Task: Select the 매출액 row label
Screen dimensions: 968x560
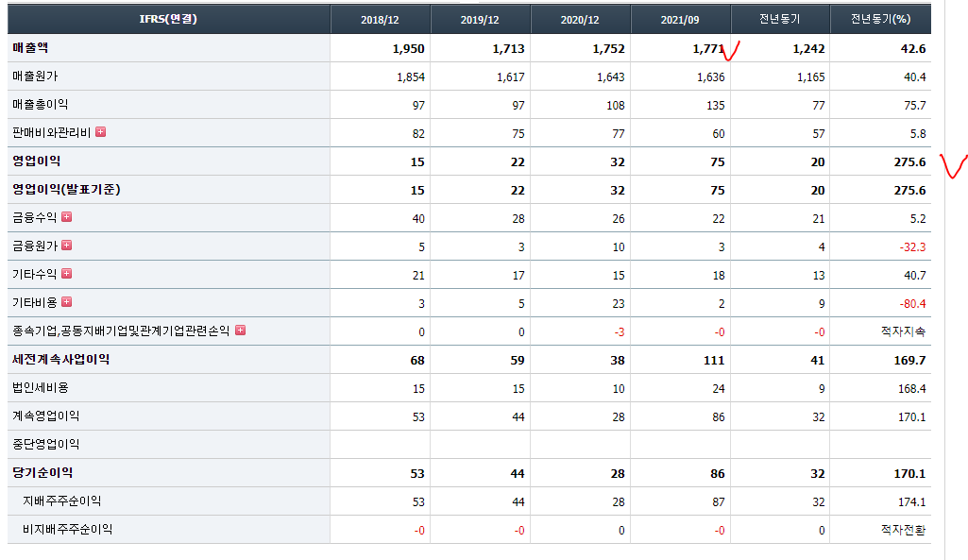Action: [x=30, y=47]
